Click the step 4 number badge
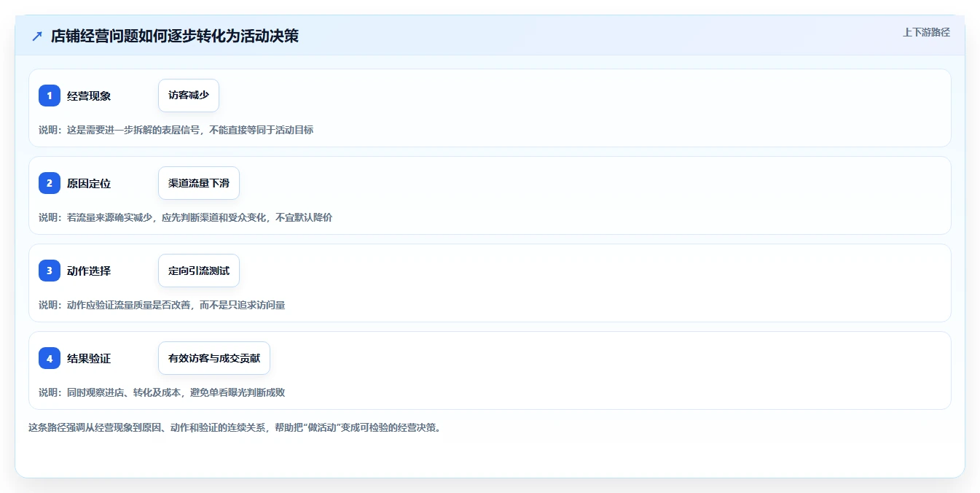Screen dimensions: 980x493 point(50,358)
